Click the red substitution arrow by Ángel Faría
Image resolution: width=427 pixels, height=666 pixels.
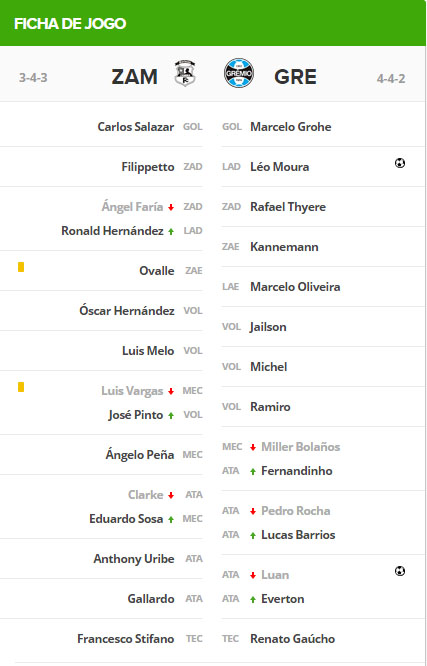click(x=171, y=207)
